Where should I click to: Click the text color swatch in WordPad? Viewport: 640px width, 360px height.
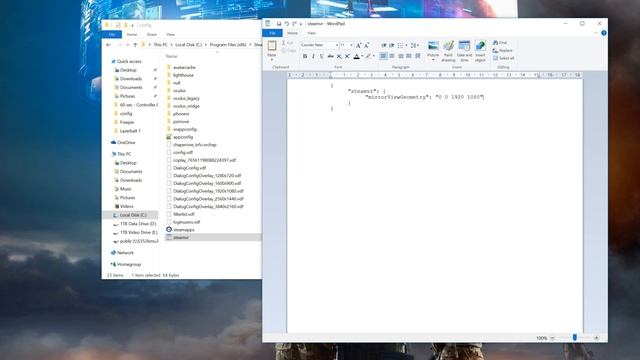356,56
